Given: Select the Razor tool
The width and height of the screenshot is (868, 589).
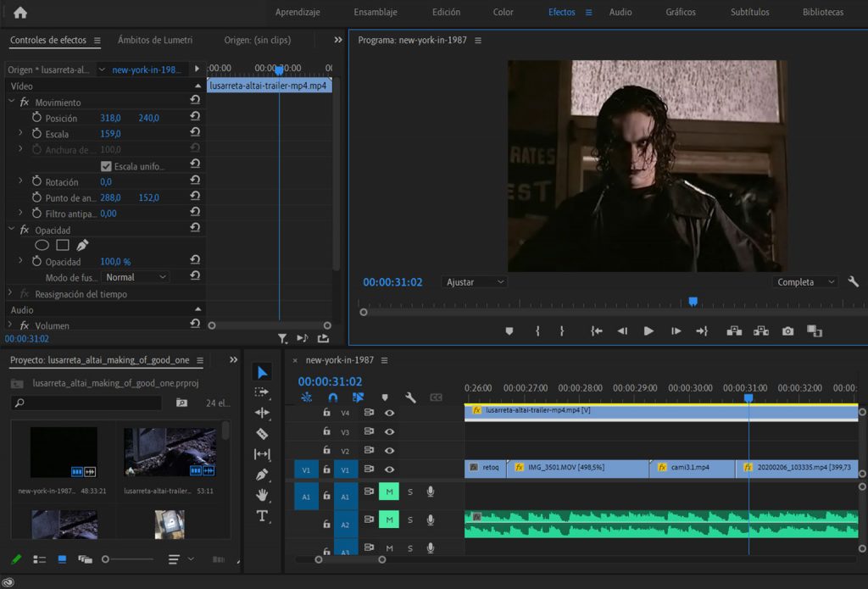Looking at the screenshot, I should coord(262,433).
